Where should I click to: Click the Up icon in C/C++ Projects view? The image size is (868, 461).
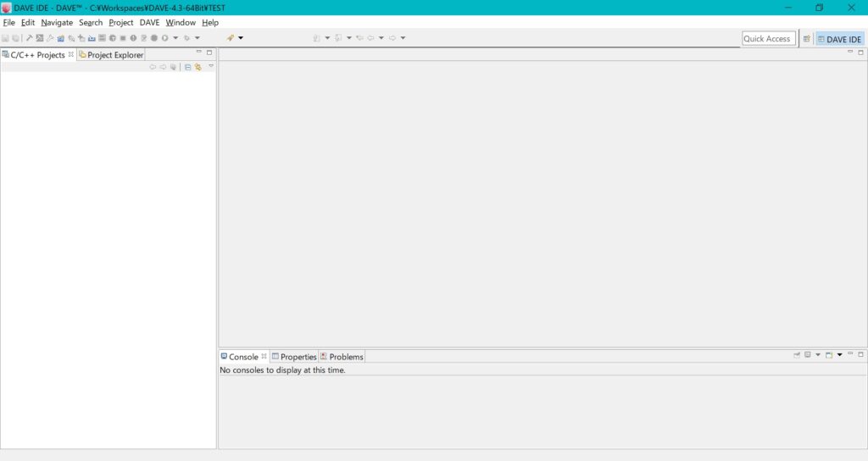coord(173,67)
